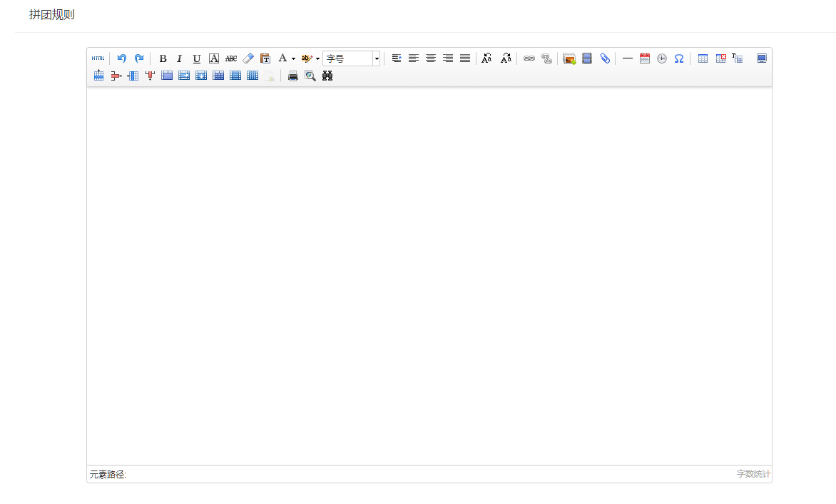Insert a table column
This screenshot has width=836, height=504.
pos(133,76)
